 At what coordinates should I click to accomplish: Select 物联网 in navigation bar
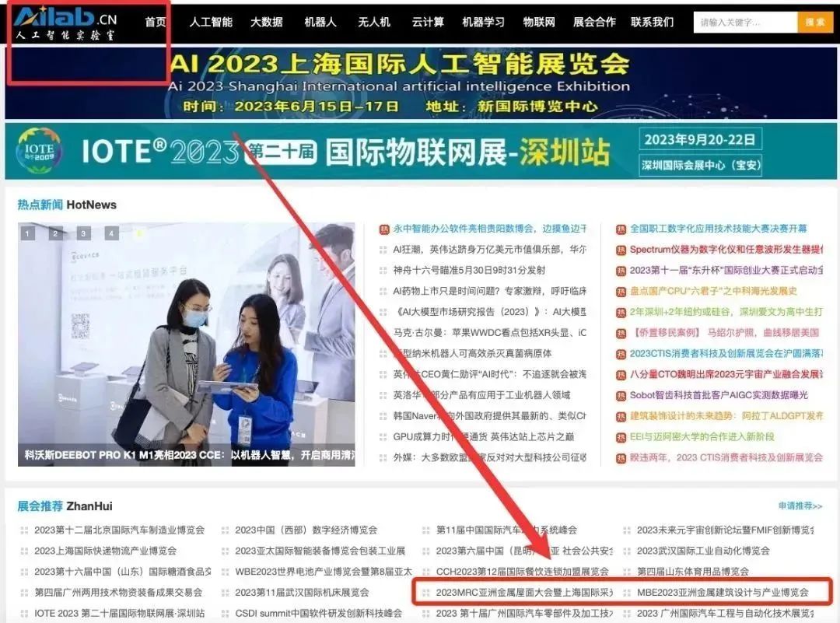tap(539, 22)
